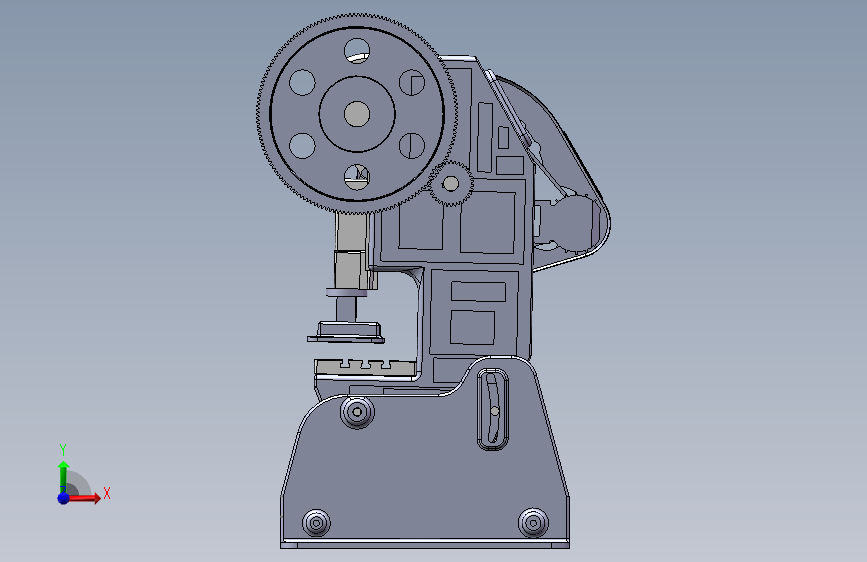Select the central hub of the flywheel
The height and width of the screenshot is (562, 867).
point(357,114)
